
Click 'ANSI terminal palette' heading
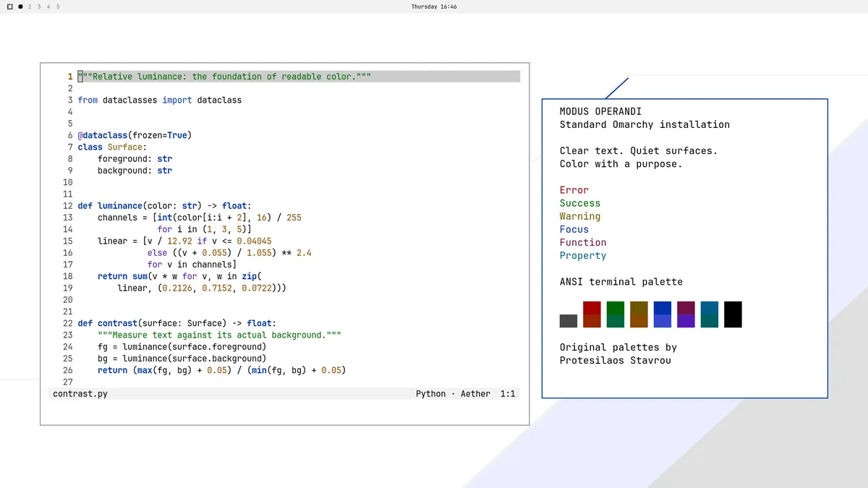(621, 282)
